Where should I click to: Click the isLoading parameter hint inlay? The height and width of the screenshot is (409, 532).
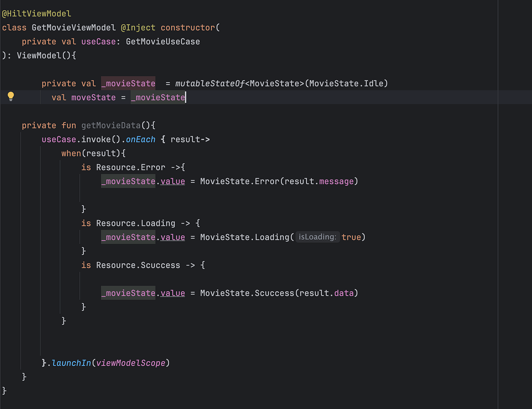point(317,237)
